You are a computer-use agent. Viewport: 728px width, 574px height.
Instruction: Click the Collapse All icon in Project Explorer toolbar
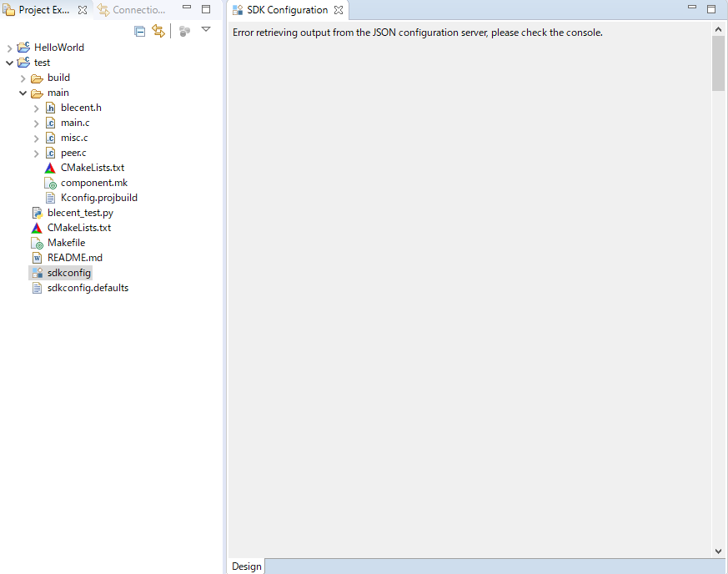pos(140,31)
